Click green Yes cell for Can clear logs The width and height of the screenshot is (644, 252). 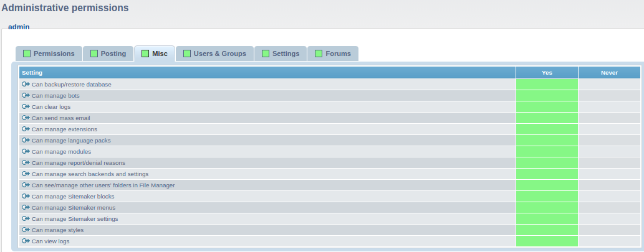(x=547, y=106)
